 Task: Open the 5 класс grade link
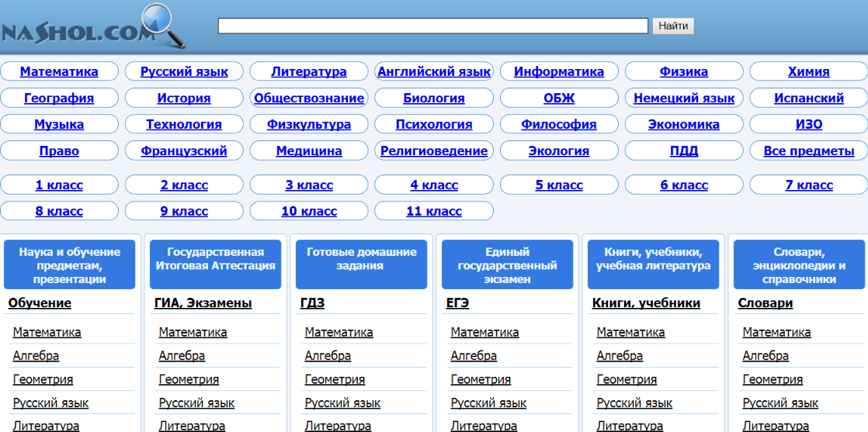(x=559, y=185)
